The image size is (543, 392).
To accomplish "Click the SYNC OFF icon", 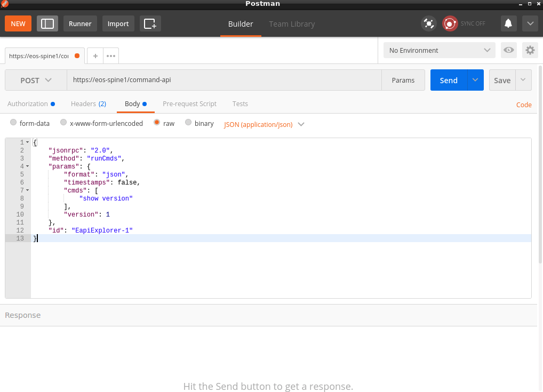I will [450, 23].
